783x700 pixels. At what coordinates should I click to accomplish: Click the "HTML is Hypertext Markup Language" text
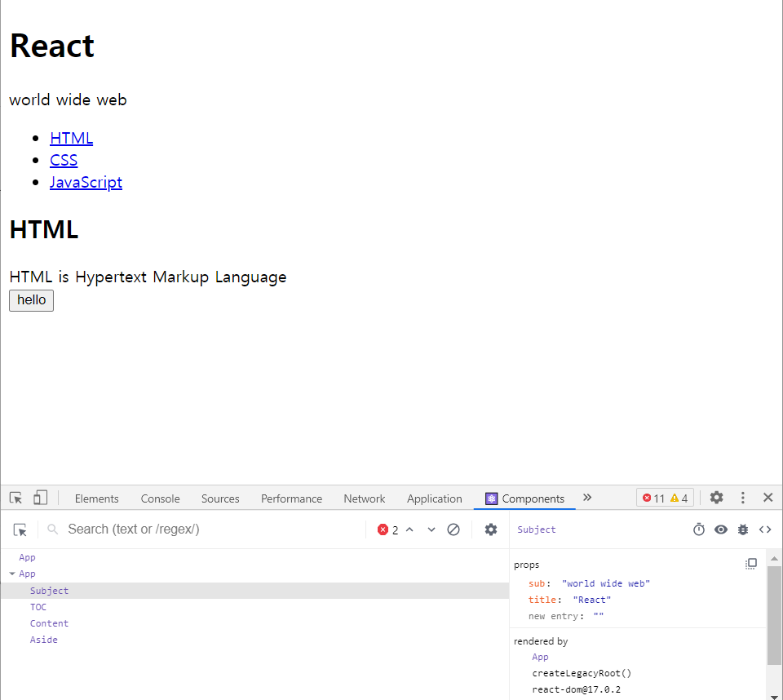(148, 277)
